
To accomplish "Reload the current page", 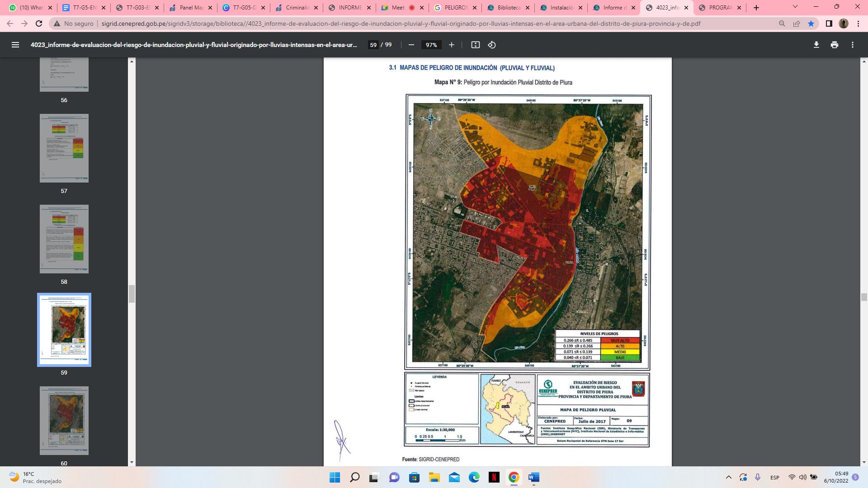I will tap(39, 23).
